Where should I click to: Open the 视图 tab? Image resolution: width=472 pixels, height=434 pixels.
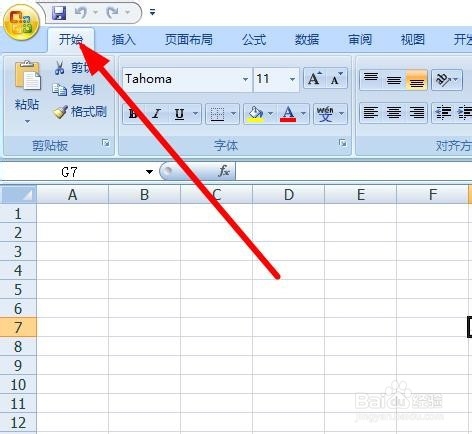coord(413,40)
